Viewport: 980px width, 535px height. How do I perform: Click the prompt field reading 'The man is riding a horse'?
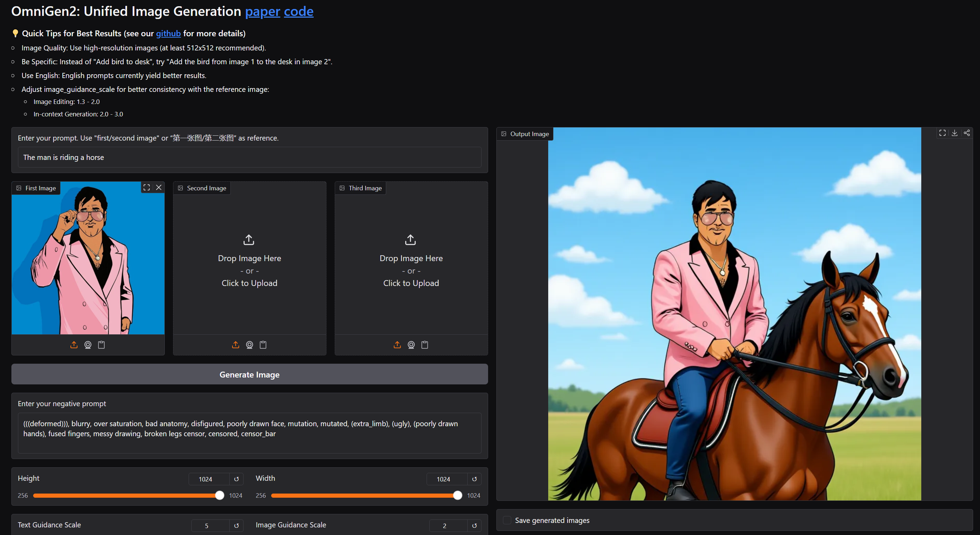(x=249, y=157)
